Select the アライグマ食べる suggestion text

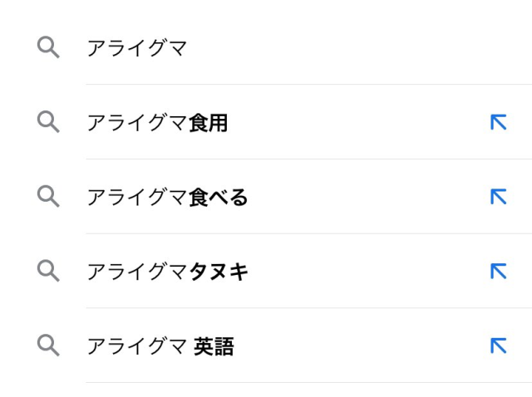click(x=167, y=198)
